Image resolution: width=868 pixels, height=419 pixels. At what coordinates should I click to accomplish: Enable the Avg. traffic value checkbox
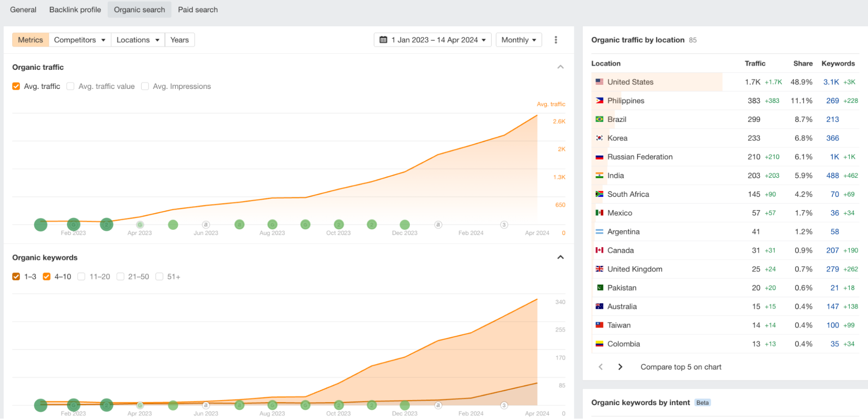point(70,86)
